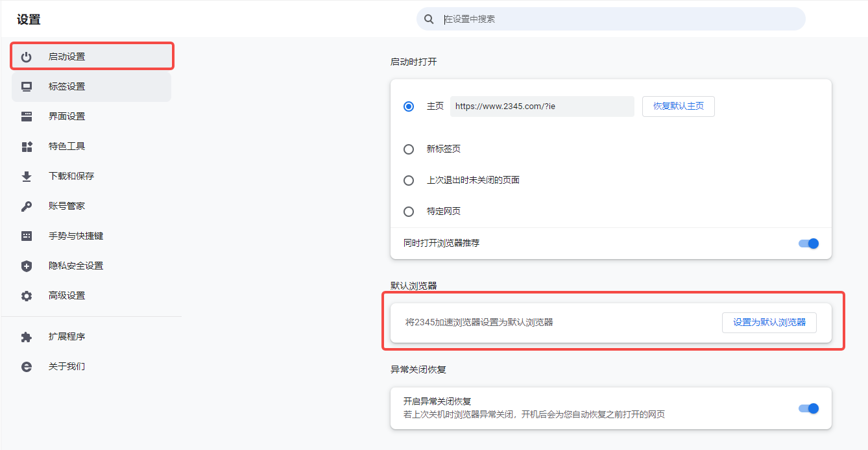Open 高级设置 via the gear icon
The image size is (868, 450).
point(26,295)
